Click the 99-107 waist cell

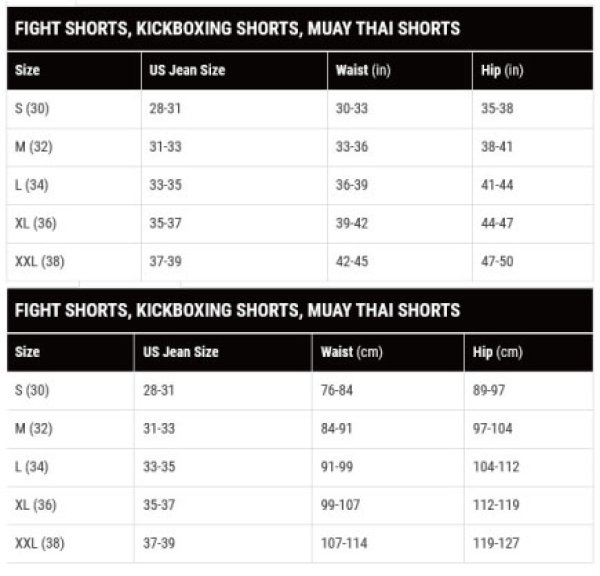pos(340,505)
